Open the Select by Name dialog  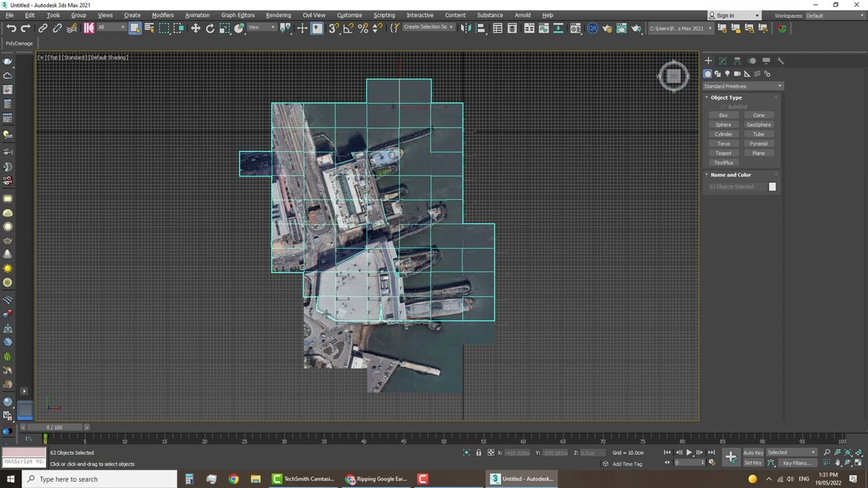[x=149, y=28]
